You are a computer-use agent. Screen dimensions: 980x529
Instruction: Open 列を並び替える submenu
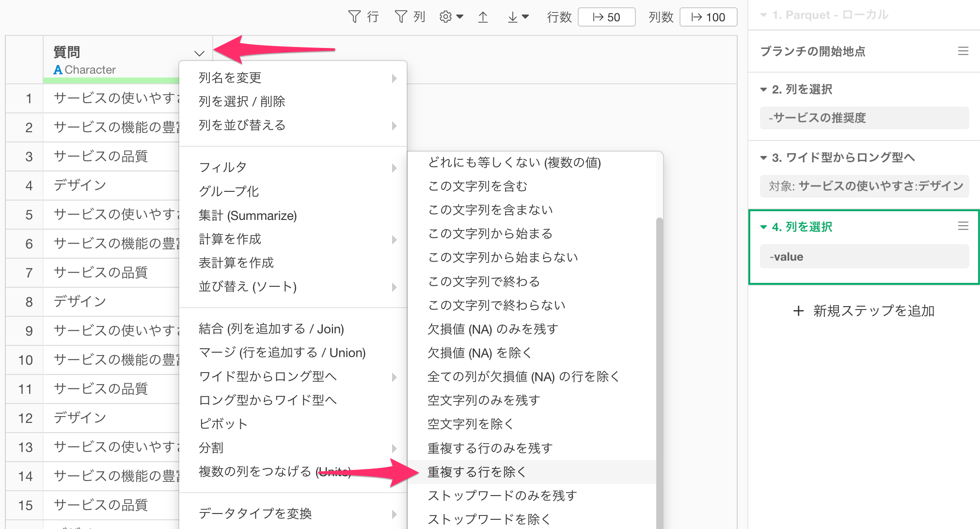pos(293,125)
